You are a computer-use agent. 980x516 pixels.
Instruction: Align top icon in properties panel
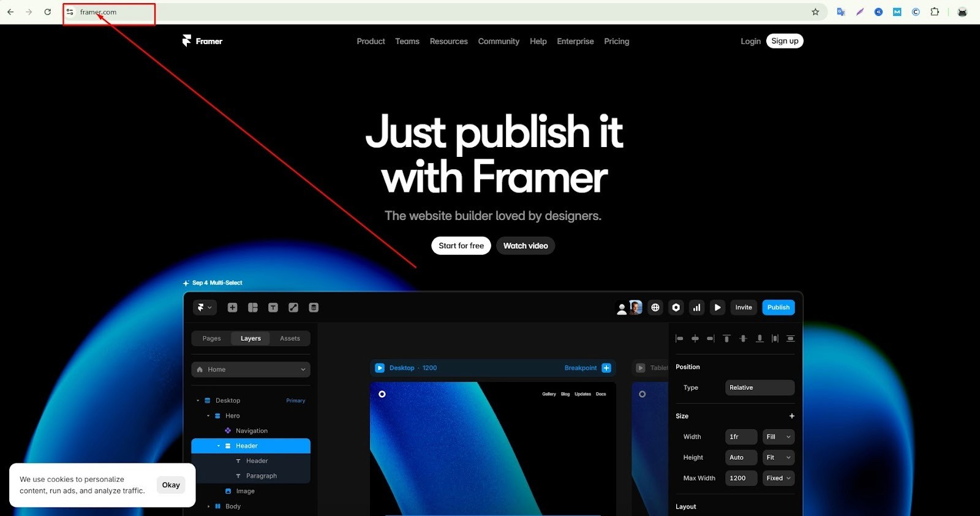[727, 338]
